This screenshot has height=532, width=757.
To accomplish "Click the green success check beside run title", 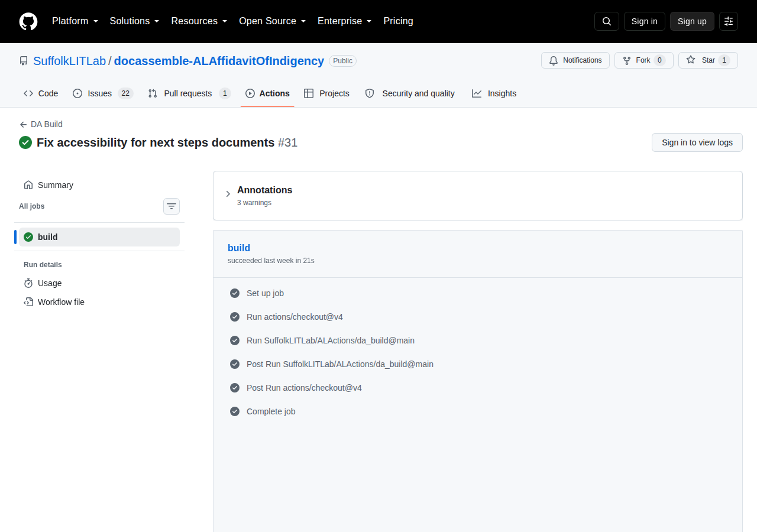I will [25, 142].
